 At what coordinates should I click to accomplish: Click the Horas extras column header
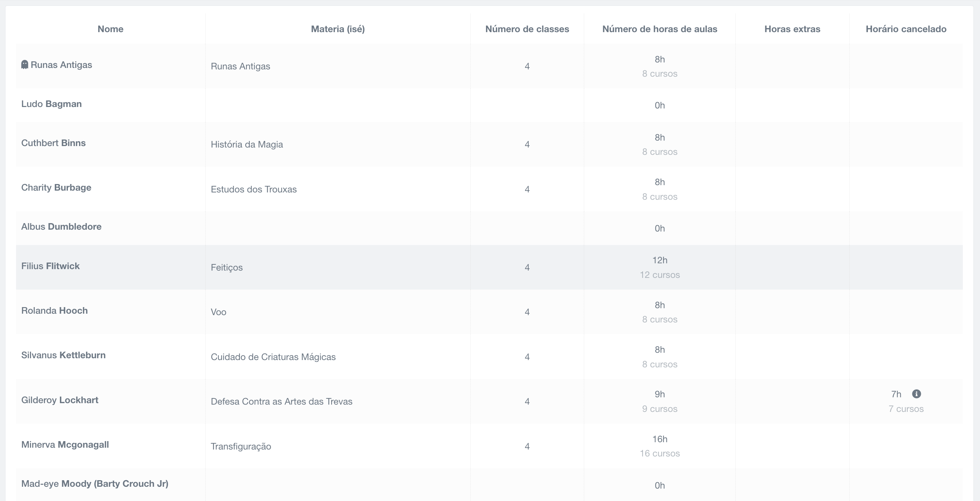(x=792, y=29)
